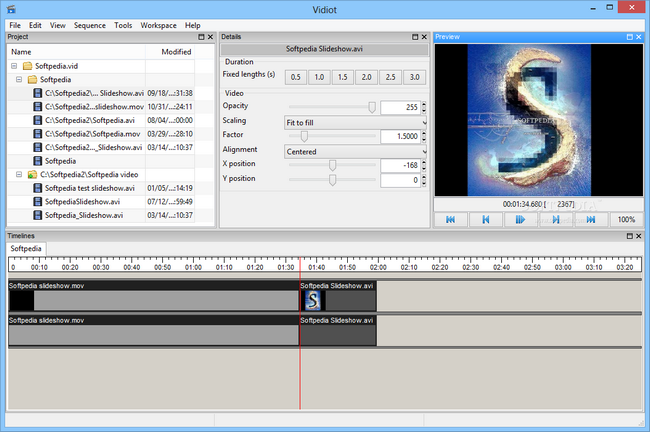Click the Opacity slider handle
The width and height of the screenshot is (650, 432).
coord(372,107)
